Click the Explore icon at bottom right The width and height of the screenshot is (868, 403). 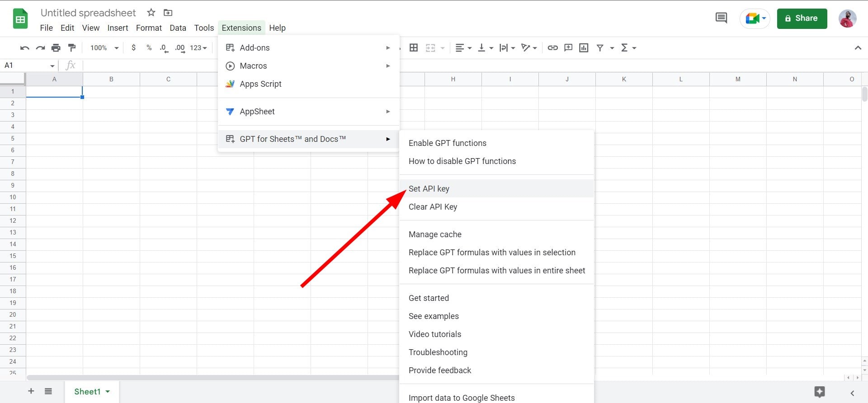tap(819, 392)
